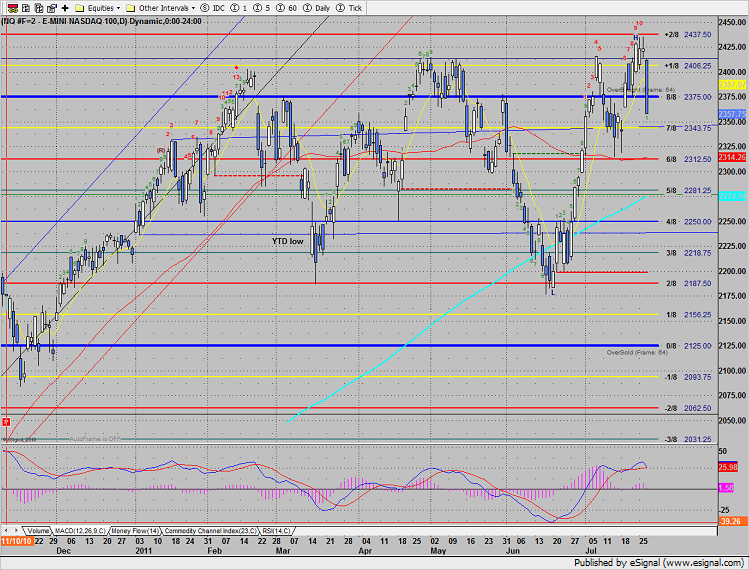Viewport: 749px width, 570px height.
Task: Open the Money Flow(14) tab
Action: pos(135,531)
